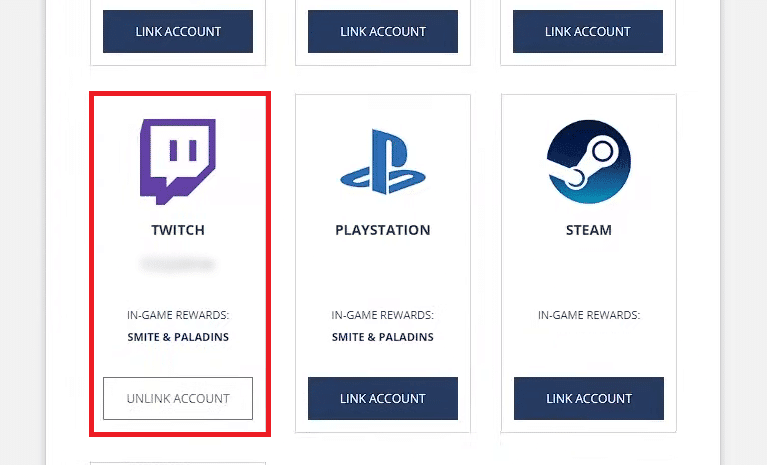Click In-Game Rewards label on PlayStation card
Image resolution: width=767 pixels, height=465 pixels.
click(x=383, y=315)
